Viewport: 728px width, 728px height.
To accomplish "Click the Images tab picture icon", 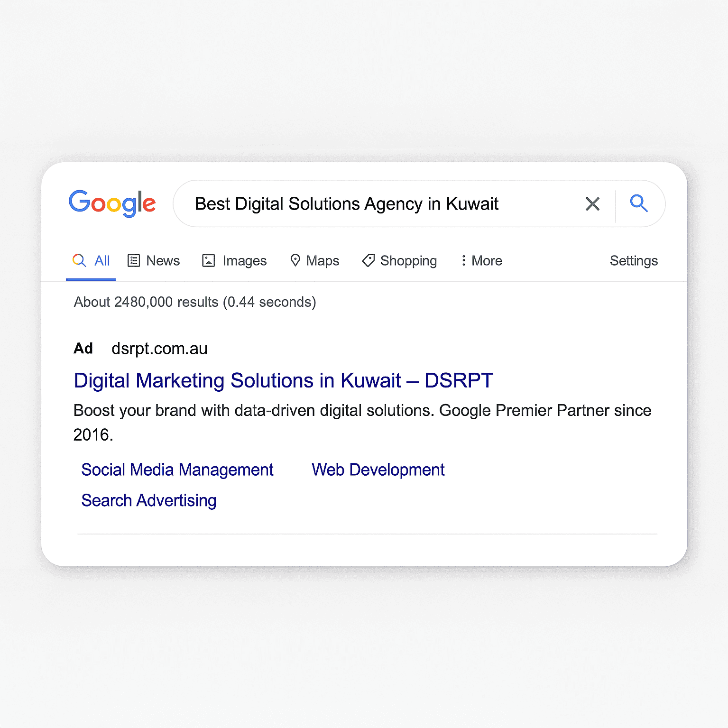I will click(209, 261).
